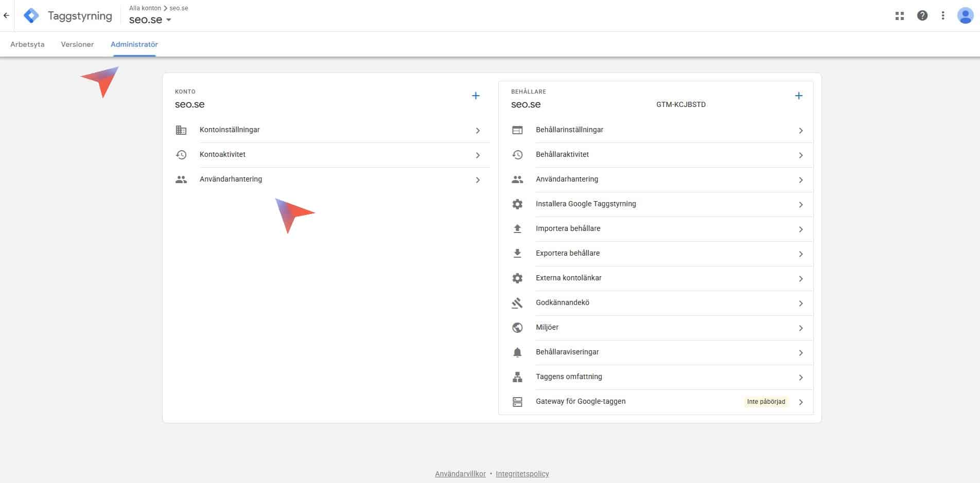Switch to the Arbetsyta tab
Viewport: 980px width, 483px height.
tap(27, 44)
